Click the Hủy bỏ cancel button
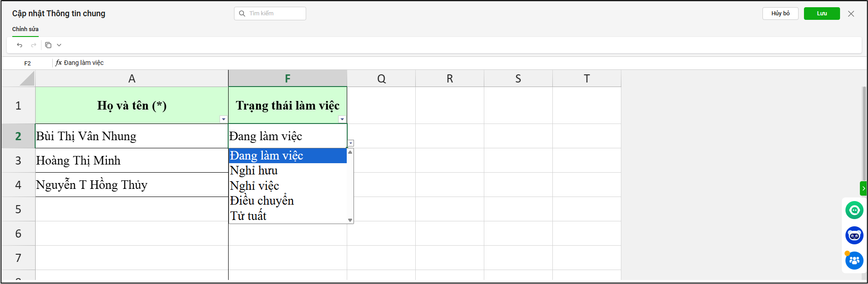868x284 pixels. click(780, 14)
